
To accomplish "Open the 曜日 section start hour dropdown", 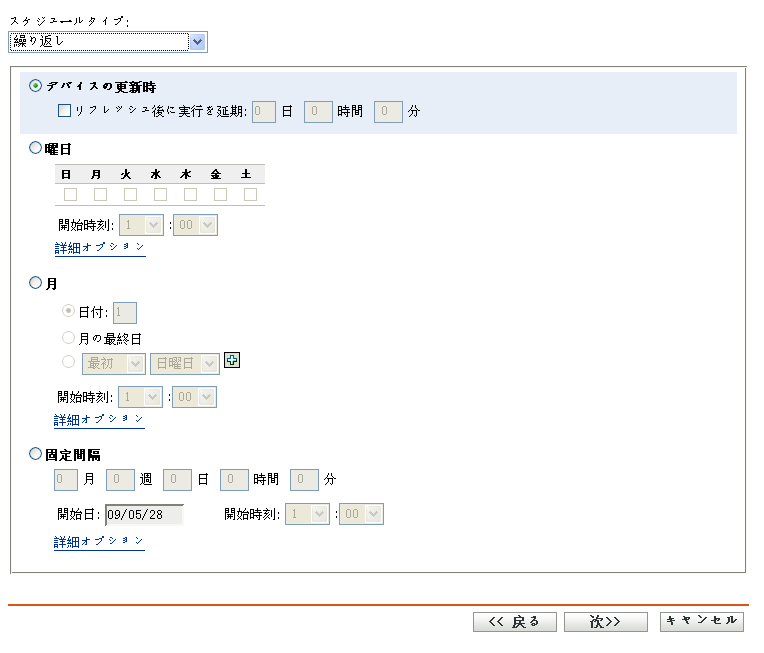I will pos(141,225).
